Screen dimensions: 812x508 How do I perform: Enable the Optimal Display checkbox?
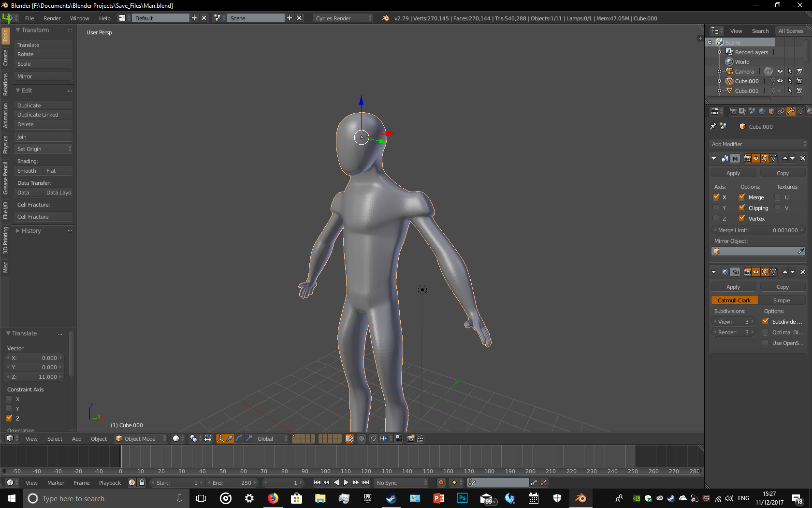(x=766, y=332)
